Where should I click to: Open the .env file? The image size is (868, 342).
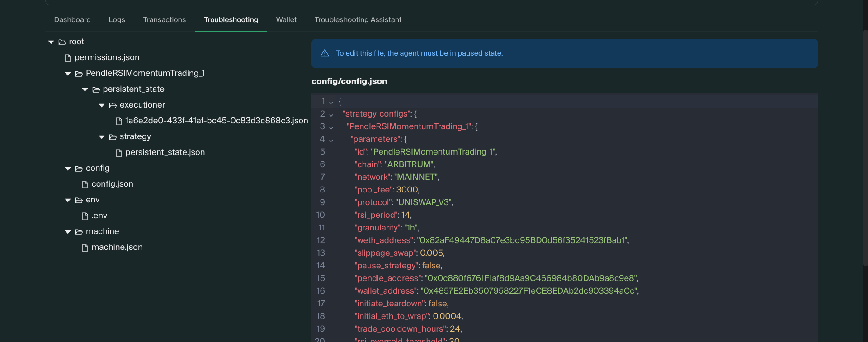(99, 216)
